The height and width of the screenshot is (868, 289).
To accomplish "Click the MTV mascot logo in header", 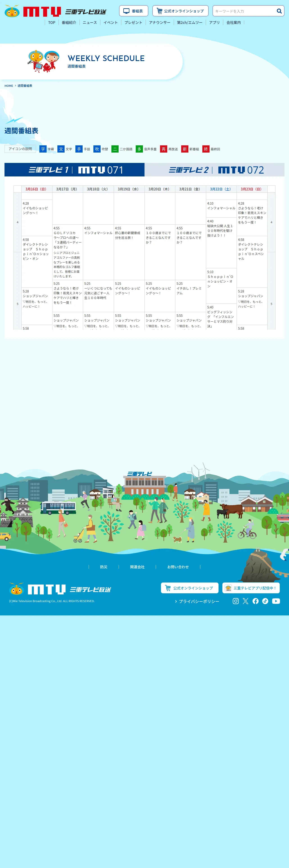I will click(12, 11).
